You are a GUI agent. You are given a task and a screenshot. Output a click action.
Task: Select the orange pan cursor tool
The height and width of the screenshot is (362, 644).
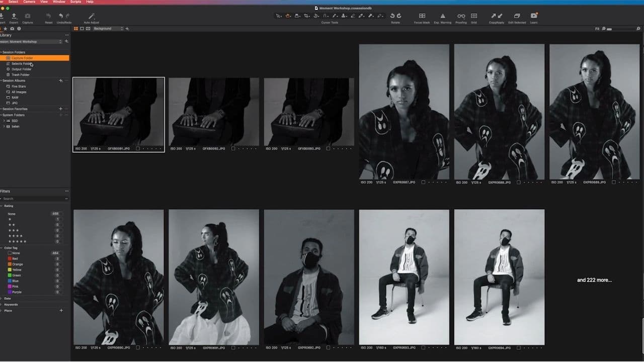click(x=288, y=16)
